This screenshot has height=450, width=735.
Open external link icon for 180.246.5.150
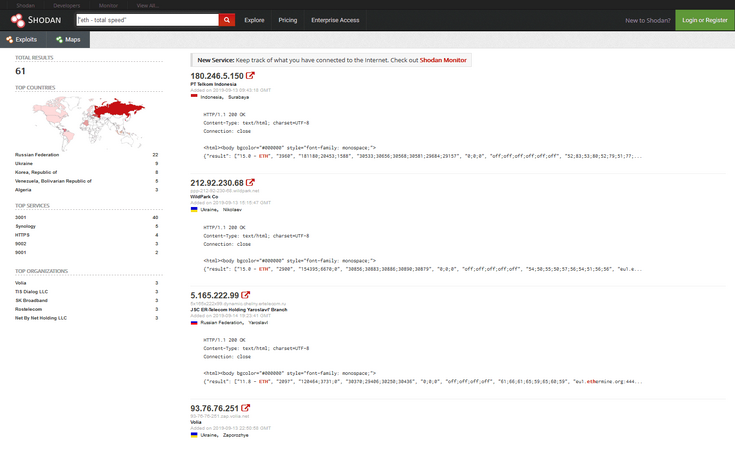tap(250, 75)
